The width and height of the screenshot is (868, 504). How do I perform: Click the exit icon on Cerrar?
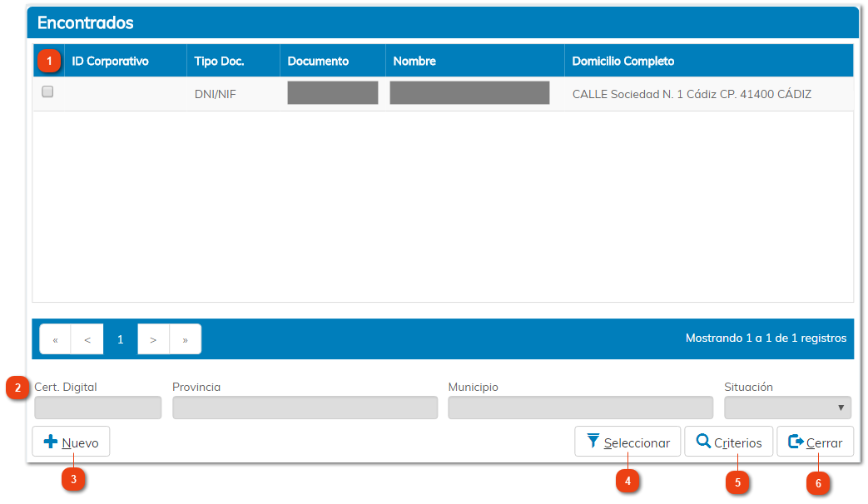pyautogui.click(x=796, y=442)
